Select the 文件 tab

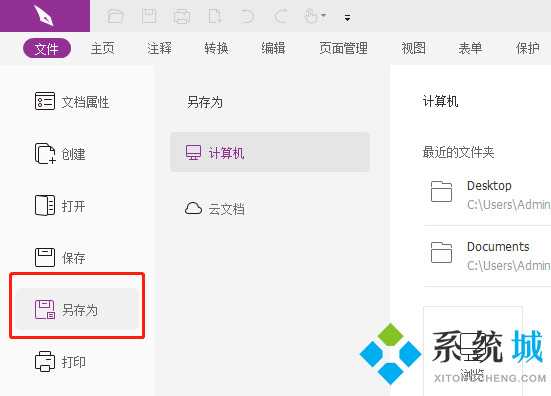coord(47,48)
